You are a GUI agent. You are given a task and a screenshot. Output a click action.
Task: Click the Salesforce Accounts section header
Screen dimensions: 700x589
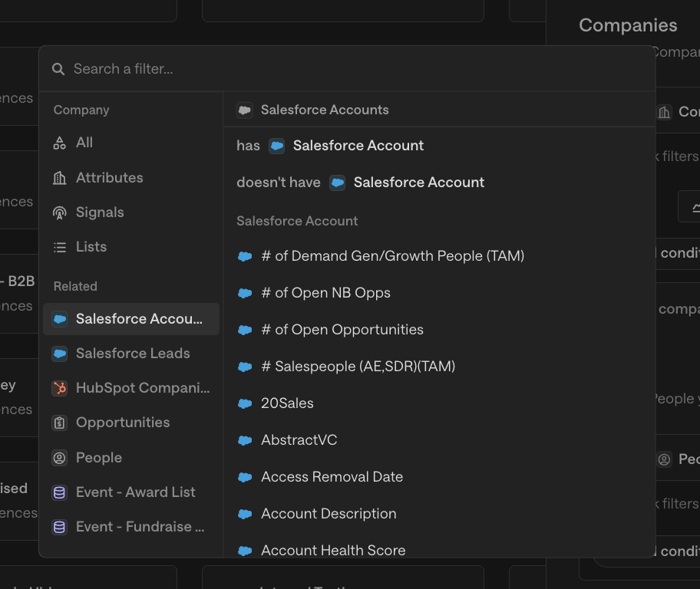(x=325, y=110)
